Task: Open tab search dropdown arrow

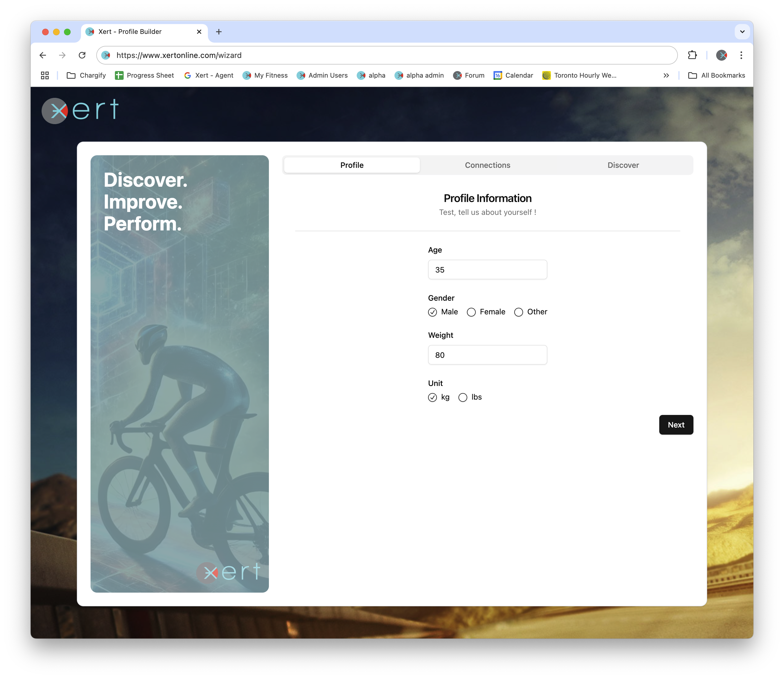Action: coord(742,32)
